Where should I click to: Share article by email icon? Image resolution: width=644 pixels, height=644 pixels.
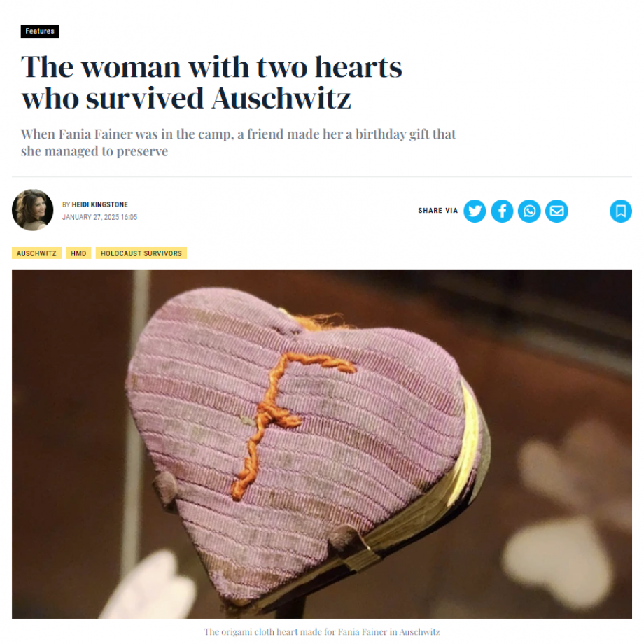(x=556, y=211)
